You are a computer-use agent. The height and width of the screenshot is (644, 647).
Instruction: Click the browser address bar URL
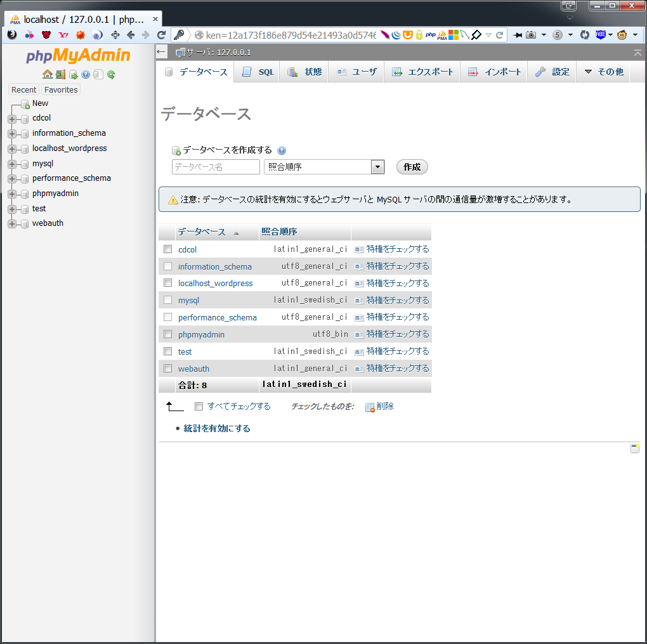[291, 35]
